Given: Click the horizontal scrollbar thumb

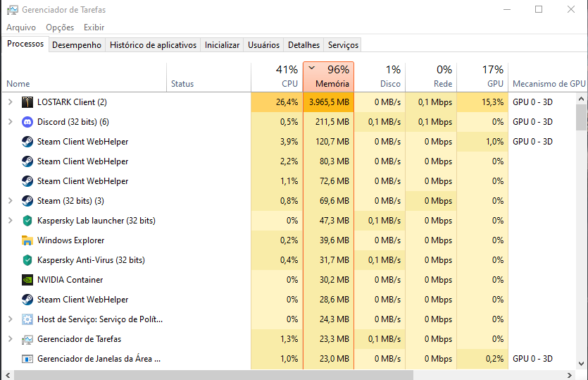Looking at the screenshot, I should [214, 375].
